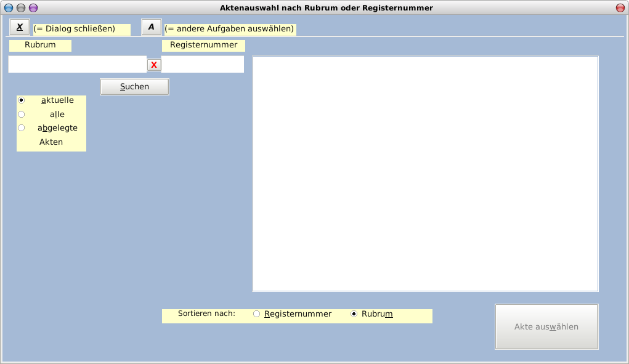The image size is (629, 364).
Task: Click the '(= andere Aufgaben auswählen)' label
Action: 229,29
